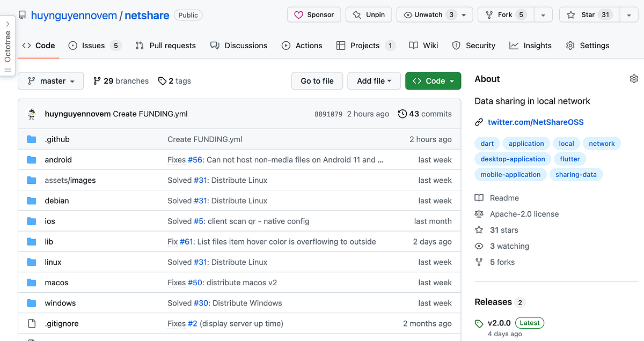644x341 pixels.
Task: Click the eye icon beside 3 watching
Action: [x=479, y=246]
